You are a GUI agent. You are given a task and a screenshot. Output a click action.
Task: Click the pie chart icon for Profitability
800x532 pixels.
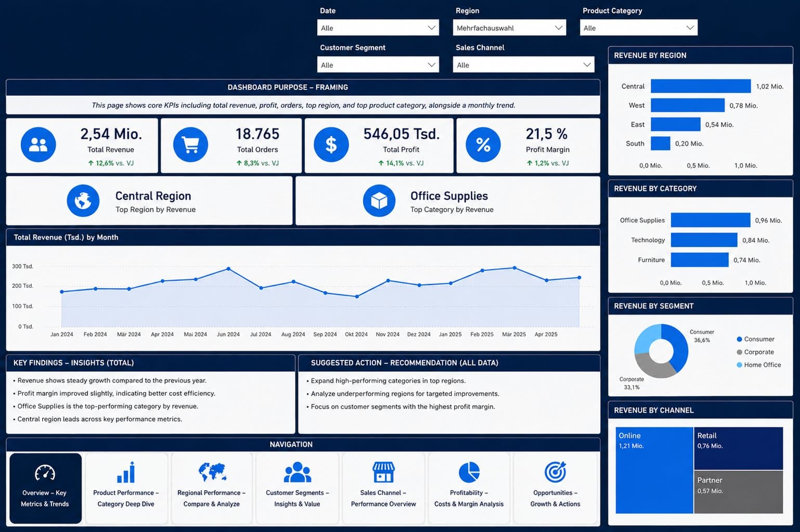coord(469,472)
